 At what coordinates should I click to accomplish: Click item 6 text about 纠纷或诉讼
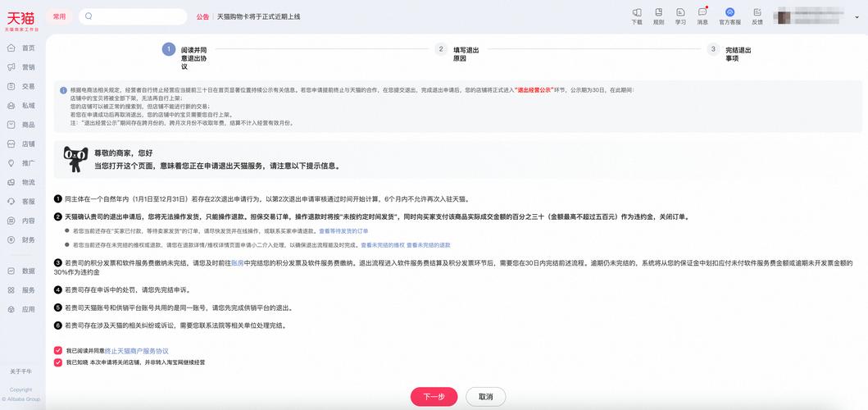[176, 326]
